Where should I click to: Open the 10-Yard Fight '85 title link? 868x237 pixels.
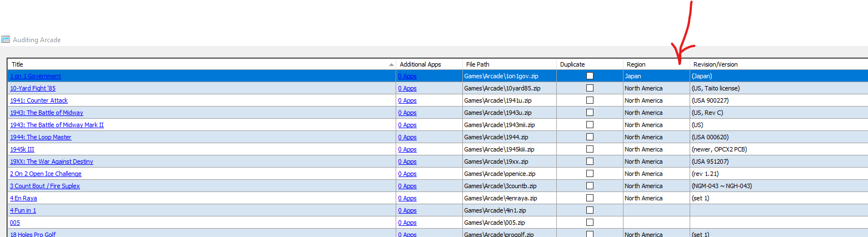click(x=33, y=88)
